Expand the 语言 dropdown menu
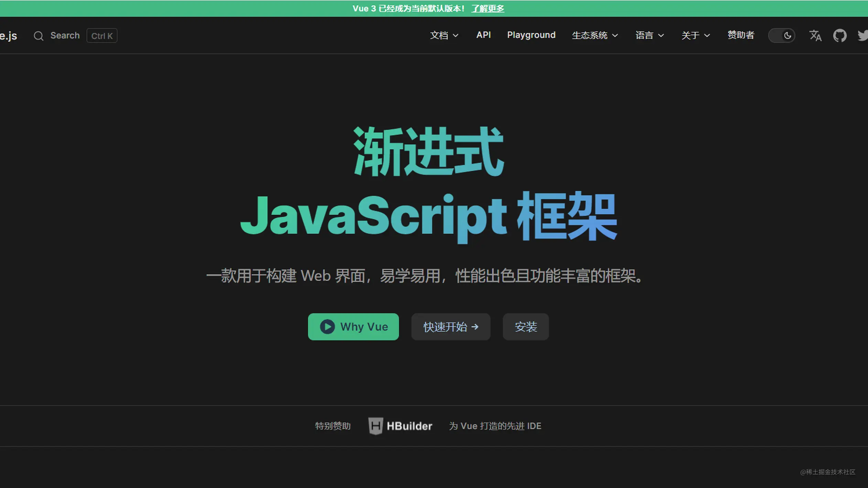Viewport: 868px width, 488px height. (x=649, y=35)
